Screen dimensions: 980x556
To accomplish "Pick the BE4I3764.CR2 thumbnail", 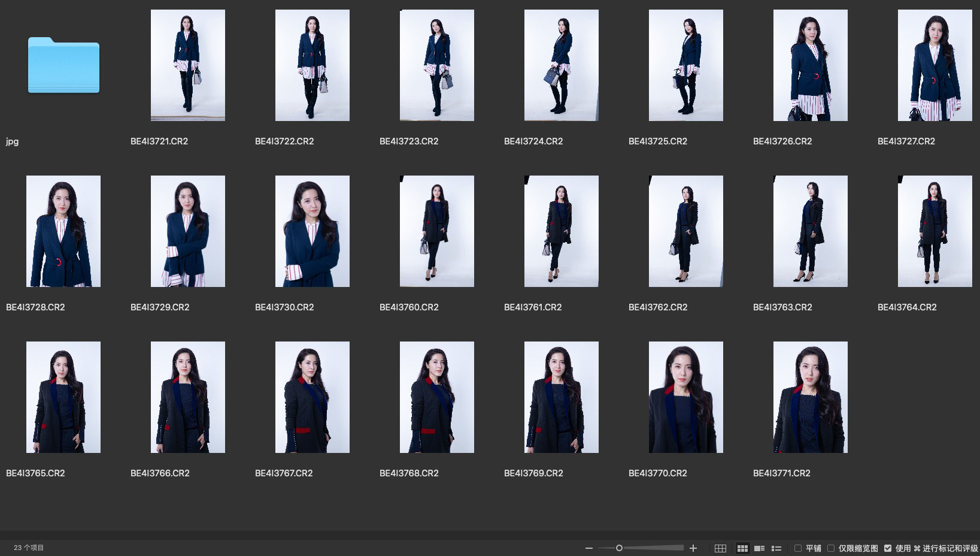I will (935, 231).
